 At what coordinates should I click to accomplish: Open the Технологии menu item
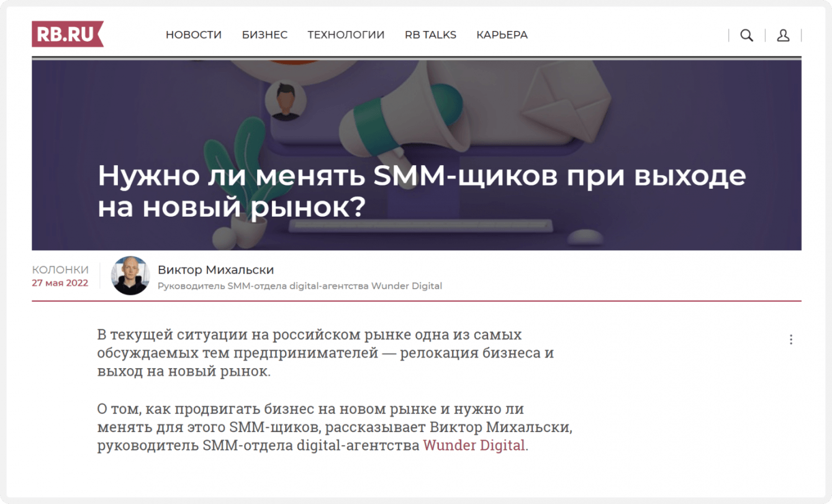tap(346, 35)
